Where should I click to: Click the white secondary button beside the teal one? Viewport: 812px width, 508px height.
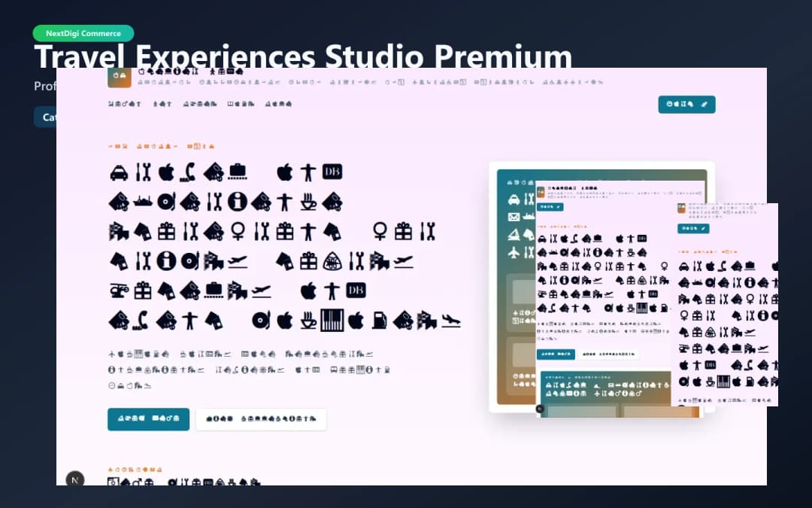pos(261,419)
